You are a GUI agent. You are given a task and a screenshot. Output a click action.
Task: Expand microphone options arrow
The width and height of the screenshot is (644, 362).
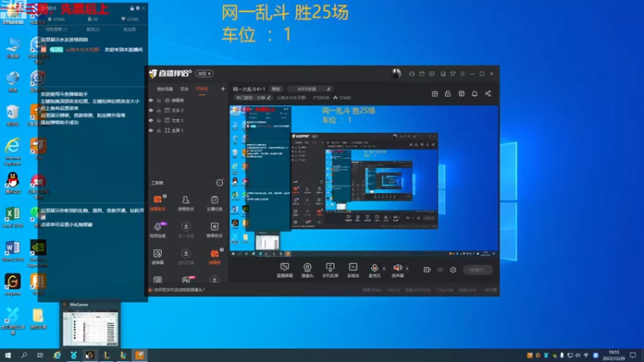384,269
